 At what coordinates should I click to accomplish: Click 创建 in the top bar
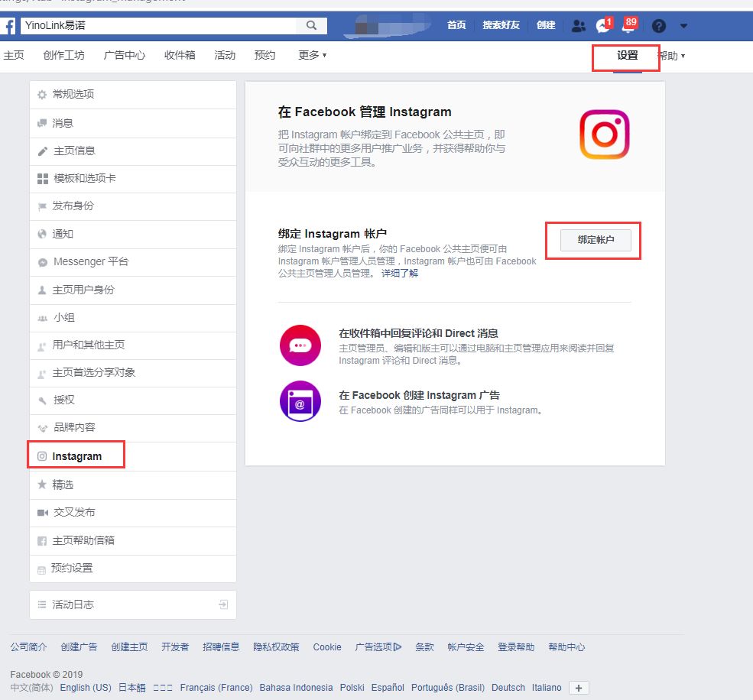click(546, 25)
